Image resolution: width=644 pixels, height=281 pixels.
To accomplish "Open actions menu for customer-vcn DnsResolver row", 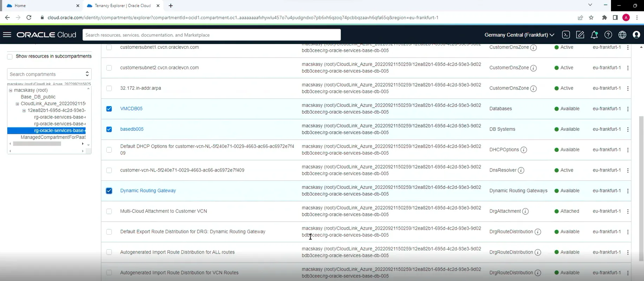I will (x=628, y=171).
